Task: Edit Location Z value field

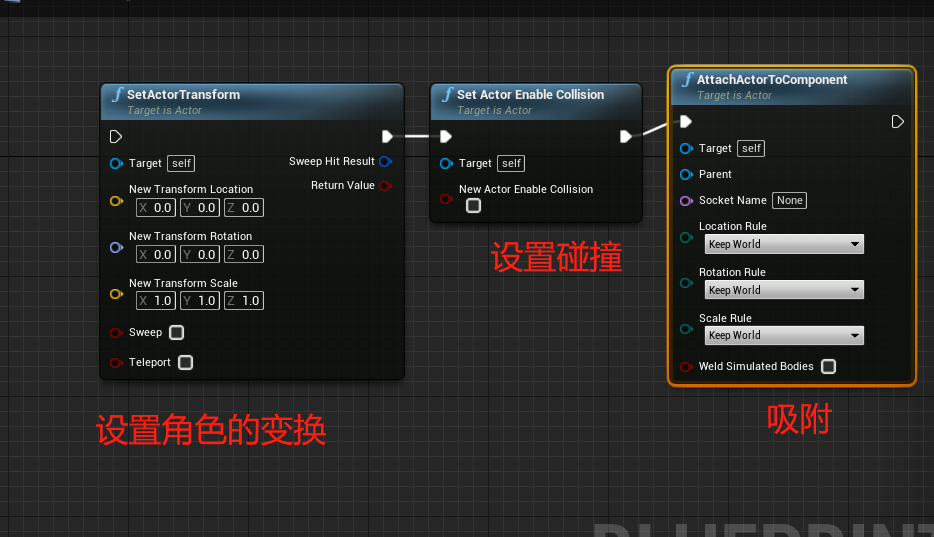Action: click(x=244, y=207)
